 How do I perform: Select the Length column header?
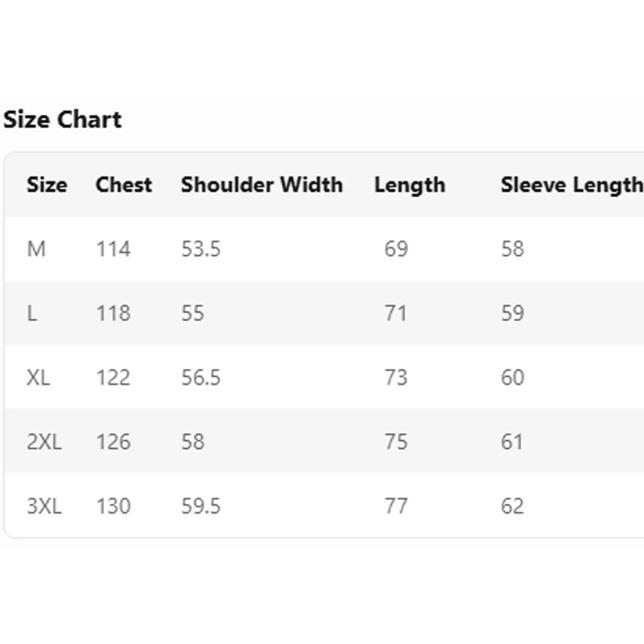[409, 185]
